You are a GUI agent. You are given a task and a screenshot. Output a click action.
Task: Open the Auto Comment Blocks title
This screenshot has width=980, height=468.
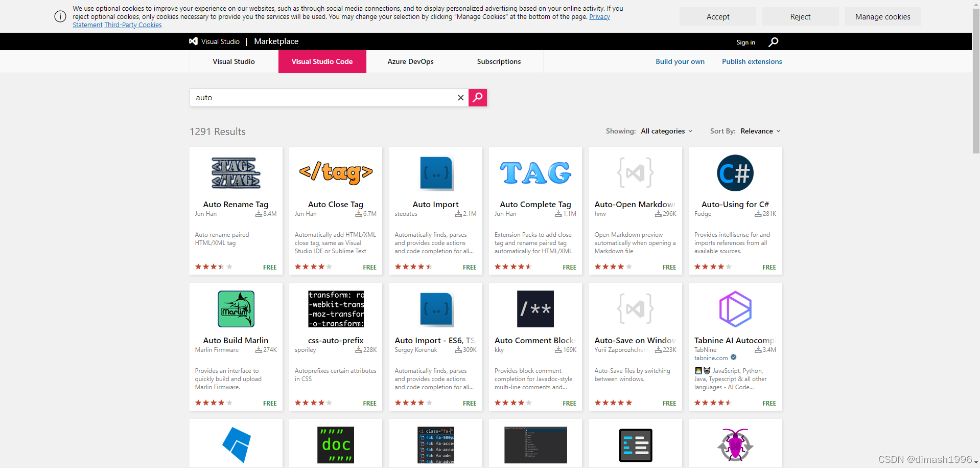click(x=535, y=340)
